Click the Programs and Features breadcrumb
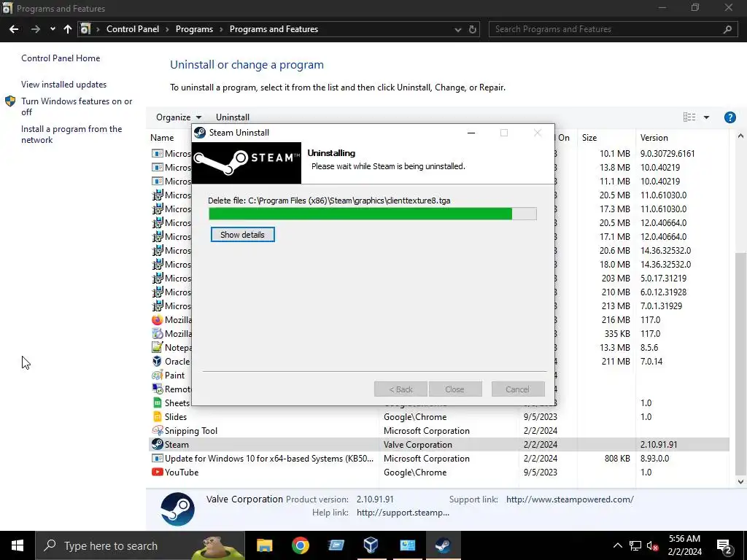The image size is (747, 560). click(274, 29)
